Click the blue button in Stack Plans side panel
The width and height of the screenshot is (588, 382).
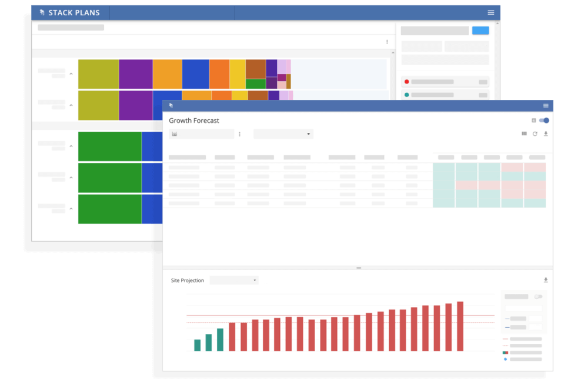coord(480,31)
